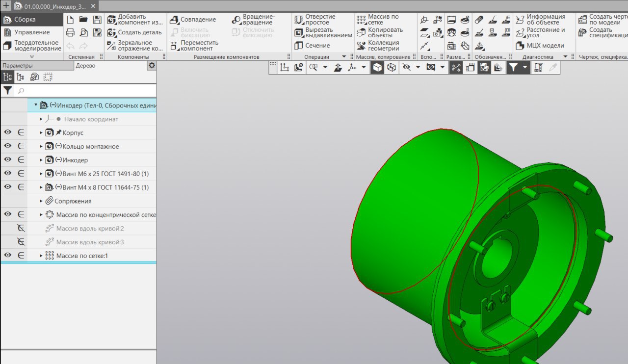Use Вырезать выдавливанием operation
Viewport: 628px width, 364px height.
[323, 32]
